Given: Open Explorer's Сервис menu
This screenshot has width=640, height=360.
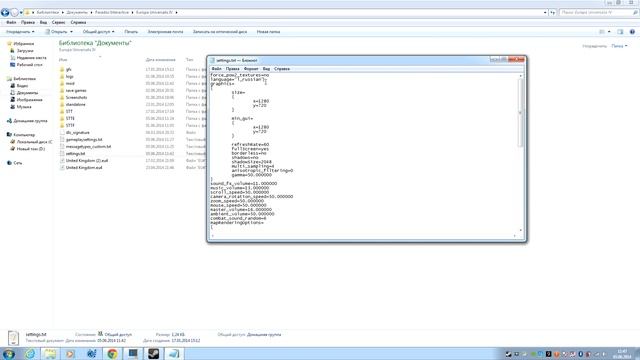Looking at the screenshot, I should pyautogui.click(x=58, y=22).
